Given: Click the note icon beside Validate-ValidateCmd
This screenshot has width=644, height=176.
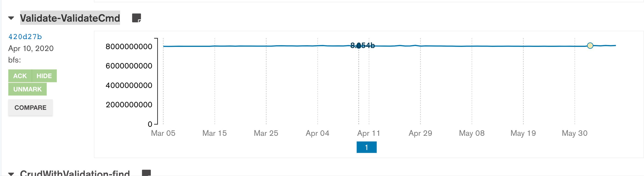Looking at the screenshot, I should click(x=137, y=18).
